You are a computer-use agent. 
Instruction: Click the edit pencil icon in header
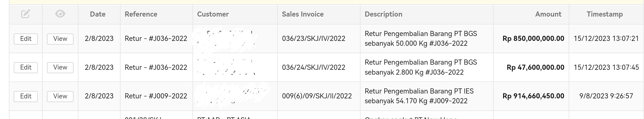tap(26, 14)
